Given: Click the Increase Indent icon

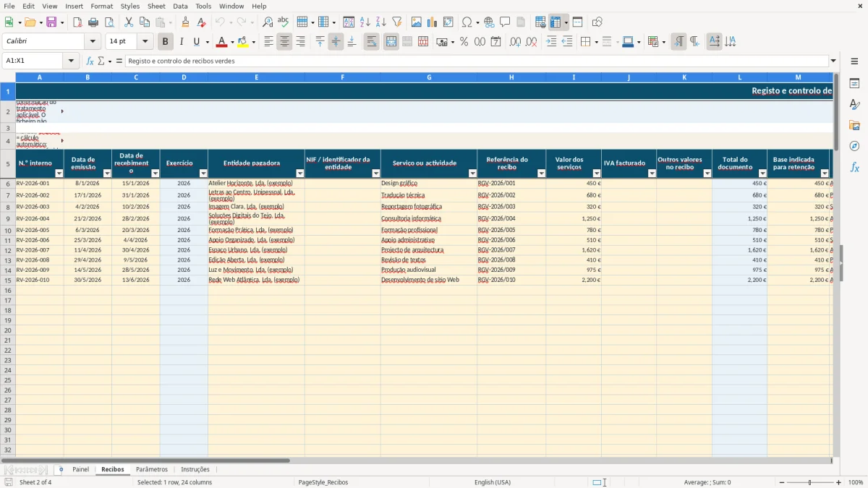Looking at the screenshot, I should tap(551, 42).
